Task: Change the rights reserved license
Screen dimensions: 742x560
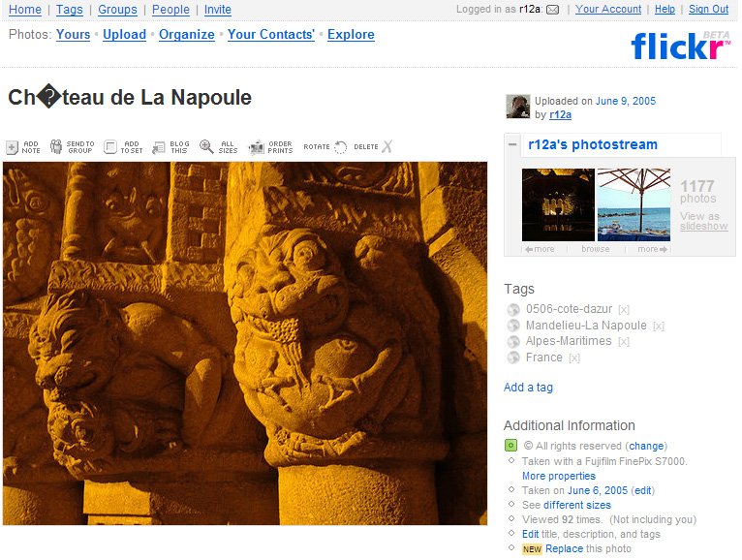Action: click(646, 447)
